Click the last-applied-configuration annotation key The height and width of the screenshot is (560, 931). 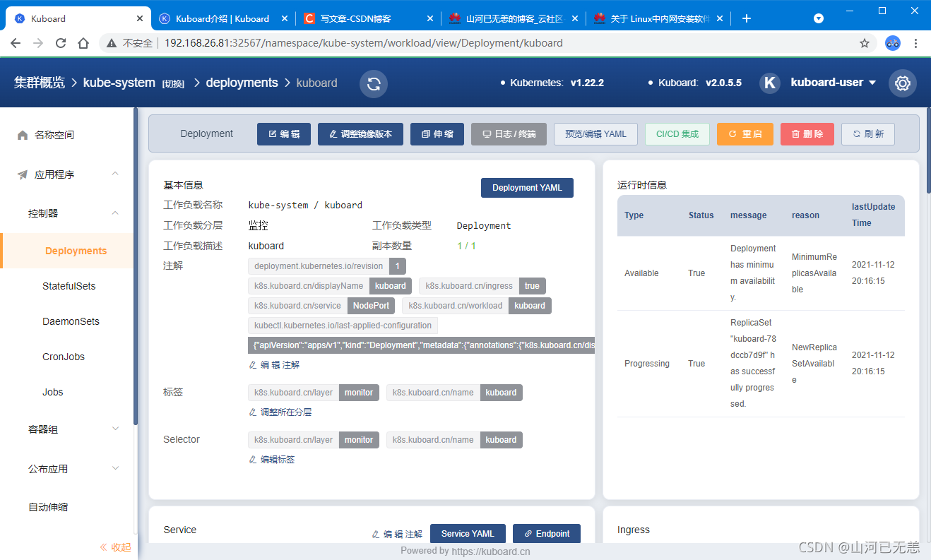(343, 326)
